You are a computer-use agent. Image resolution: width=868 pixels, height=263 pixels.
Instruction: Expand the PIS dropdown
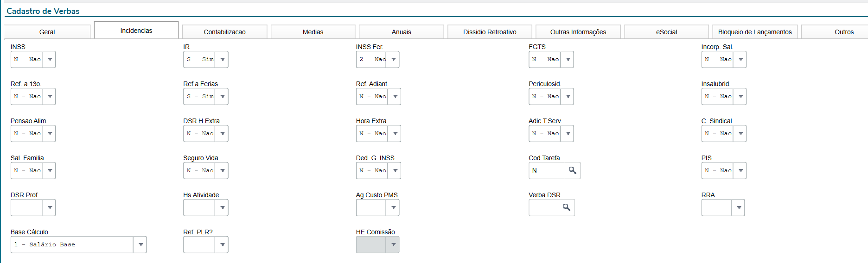[x=740, y=171]
